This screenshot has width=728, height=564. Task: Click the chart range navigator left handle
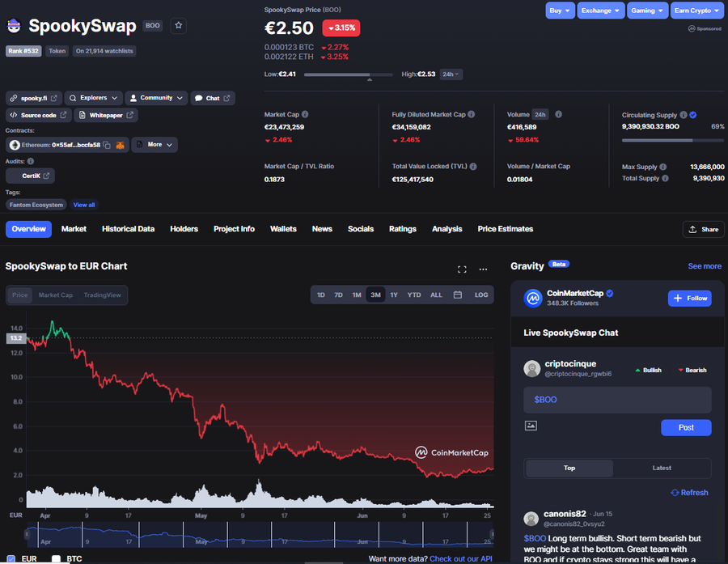[27, 534]
